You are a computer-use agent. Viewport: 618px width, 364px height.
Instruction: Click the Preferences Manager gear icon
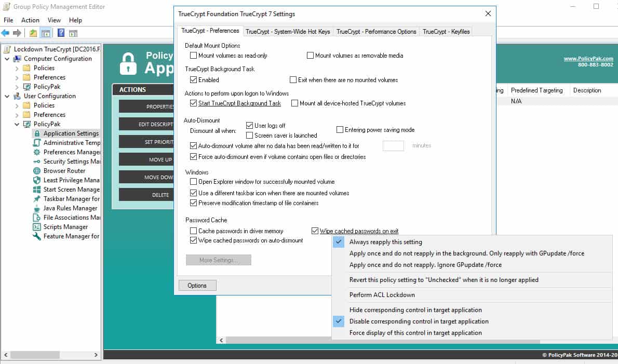tap(37, 152)
